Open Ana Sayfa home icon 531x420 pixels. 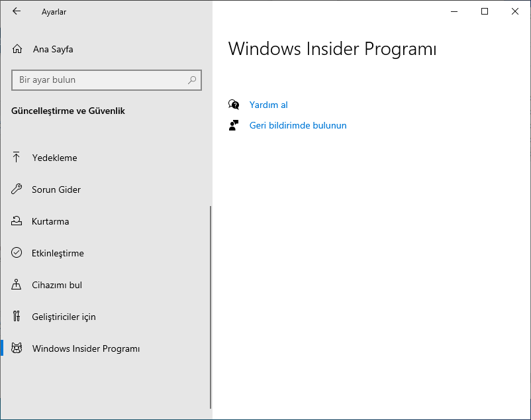click(17, 49)
